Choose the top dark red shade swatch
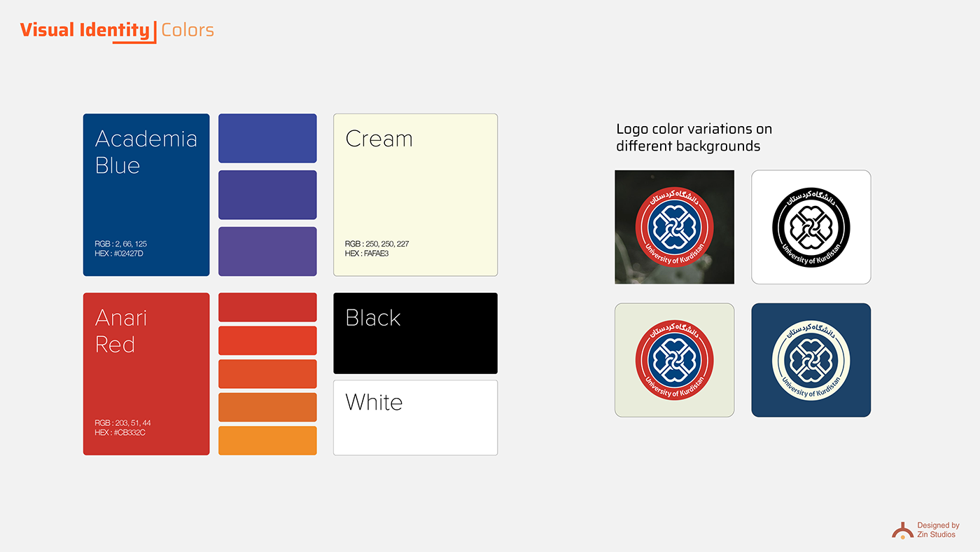 [267, 308]
